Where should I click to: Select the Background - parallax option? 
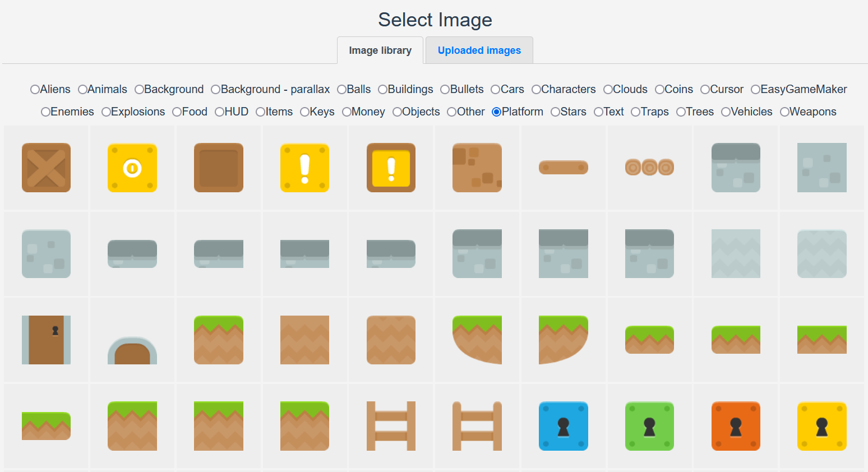[x=216, y=90]
